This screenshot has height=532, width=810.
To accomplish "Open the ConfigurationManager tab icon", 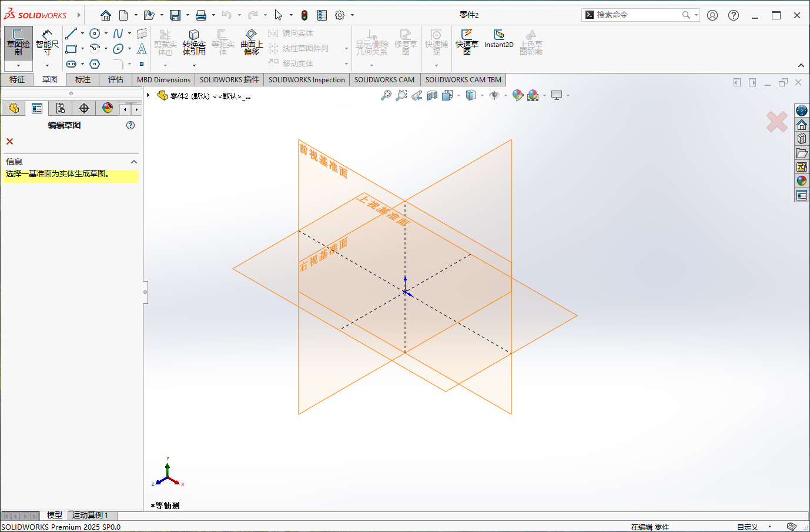I will point(60,108).
